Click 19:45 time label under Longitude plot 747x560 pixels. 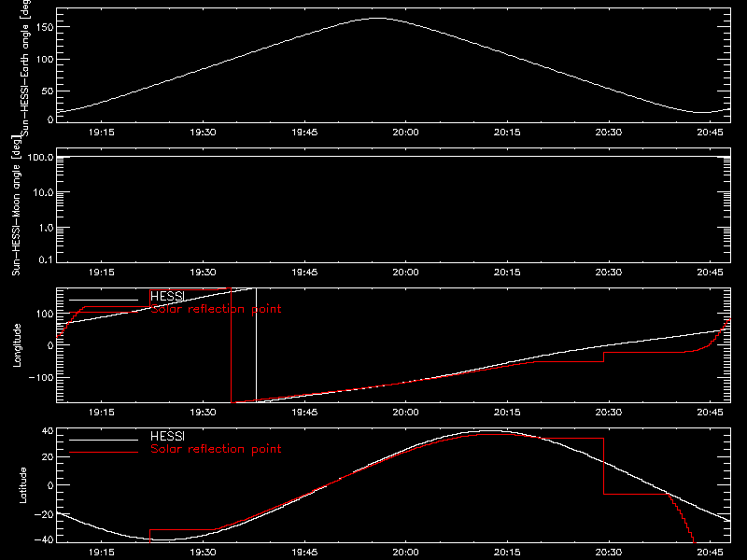tap(304, 413)
